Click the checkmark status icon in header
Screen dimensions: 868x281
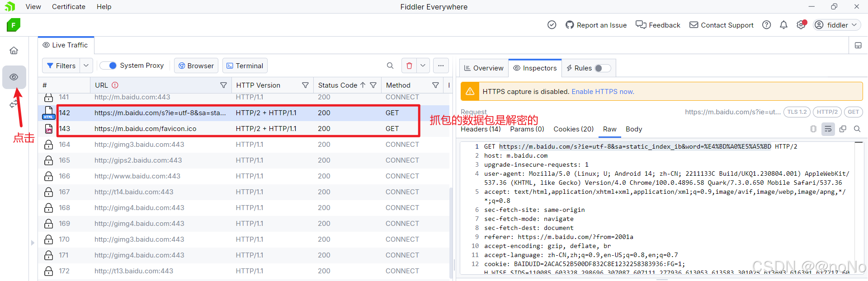click(x=552, y=25)
